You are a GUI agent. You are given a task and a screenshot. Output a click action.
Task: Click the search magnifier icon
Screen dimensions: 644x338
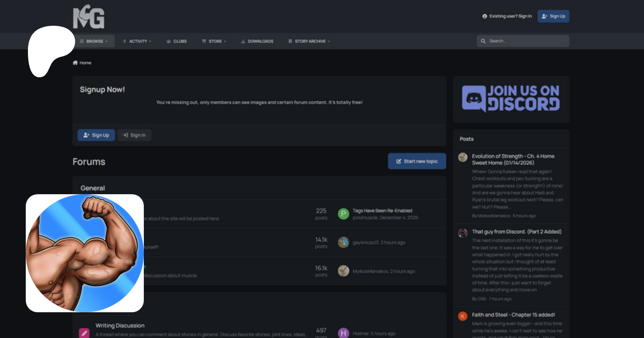pos(483,41)
